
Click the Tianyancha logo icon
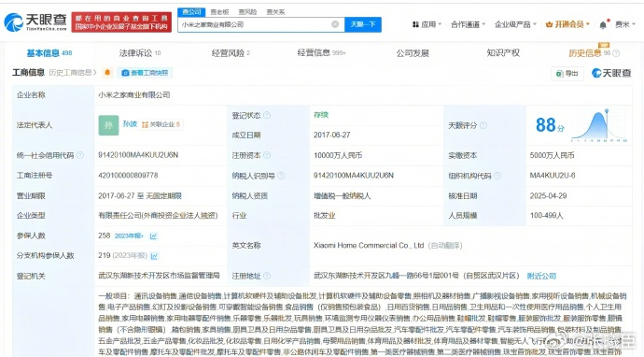coord(14,22)
